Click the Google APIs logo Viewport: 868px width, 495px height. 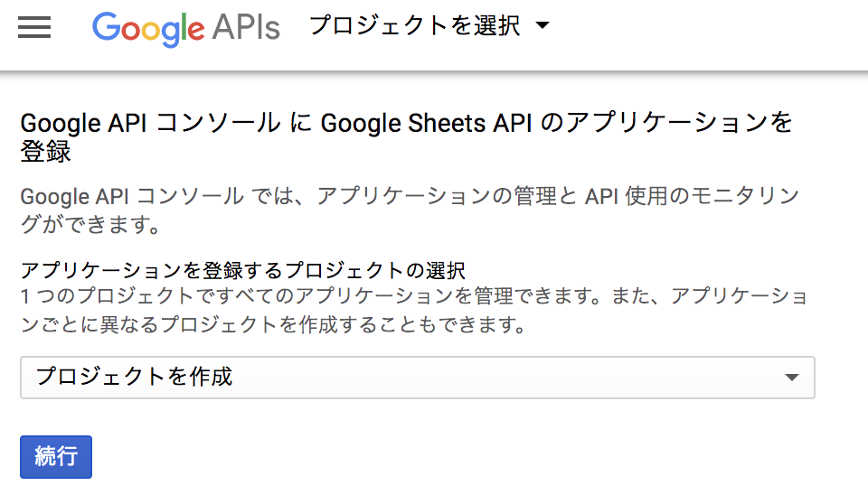point(186,28)
